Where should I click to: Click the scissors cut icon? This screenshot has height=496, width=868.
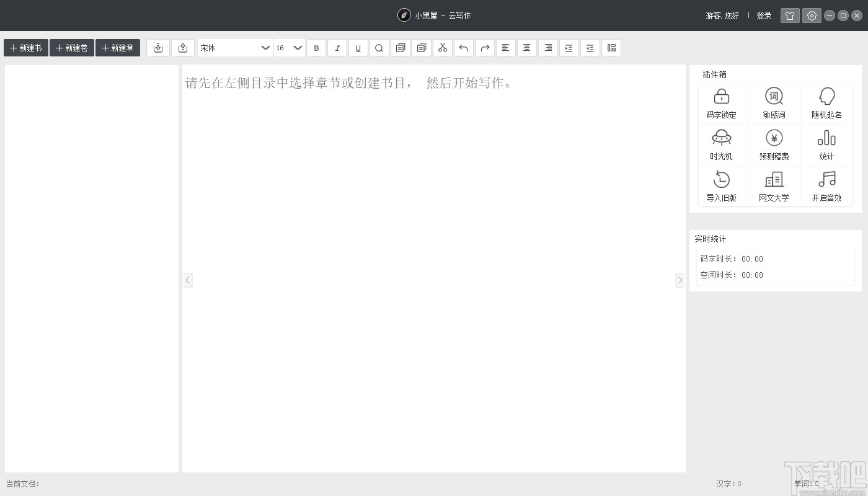pos(443,48)
